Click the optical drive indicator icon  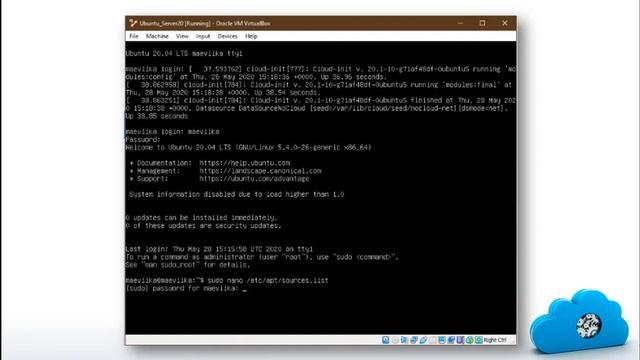395,340
